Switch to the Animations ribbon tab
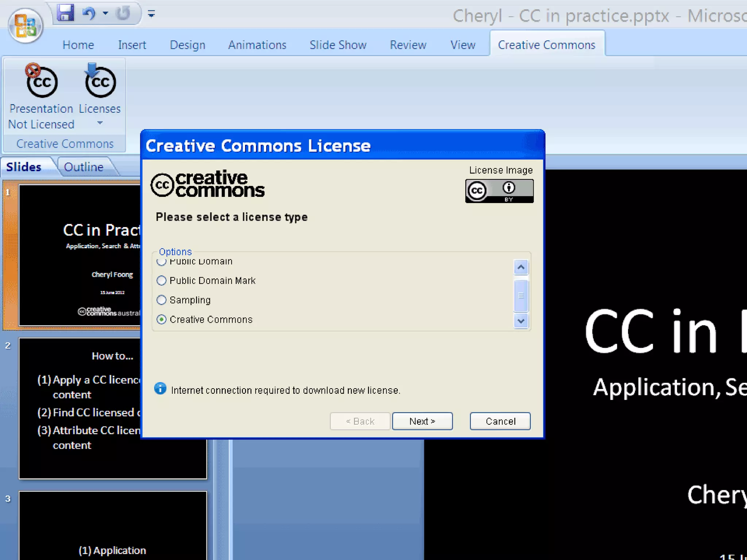 [x=257, y=45]
